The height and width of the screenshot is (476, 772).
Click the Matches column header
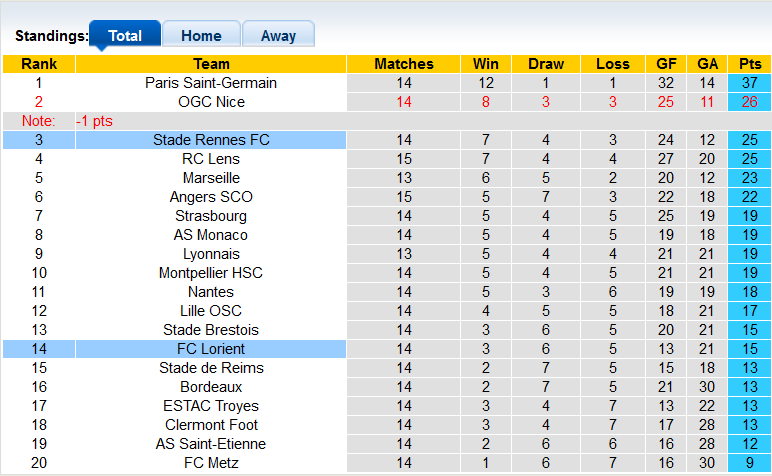[404, 64]
